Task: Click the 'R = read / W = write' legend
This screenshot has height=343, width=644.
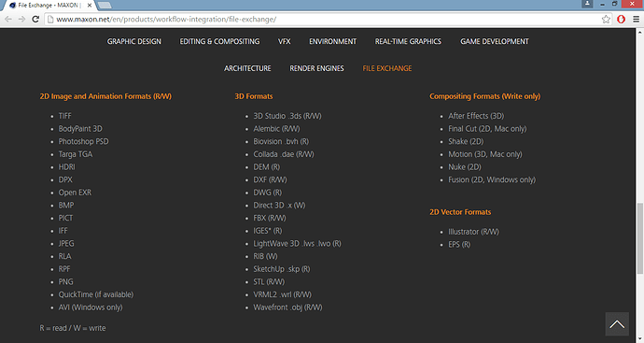Action: click(x=73, y=328)
